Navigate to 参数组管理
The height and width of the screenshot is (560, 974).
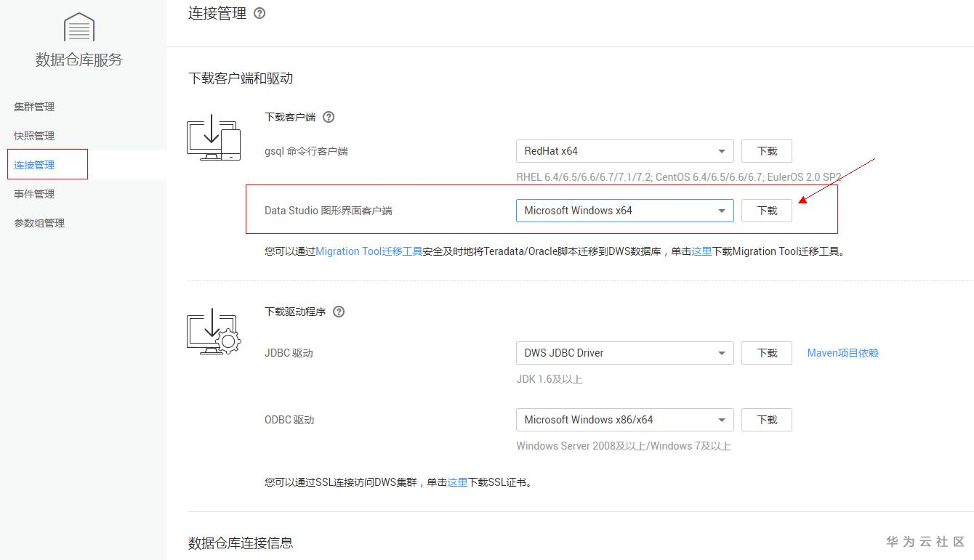[39, 223]
